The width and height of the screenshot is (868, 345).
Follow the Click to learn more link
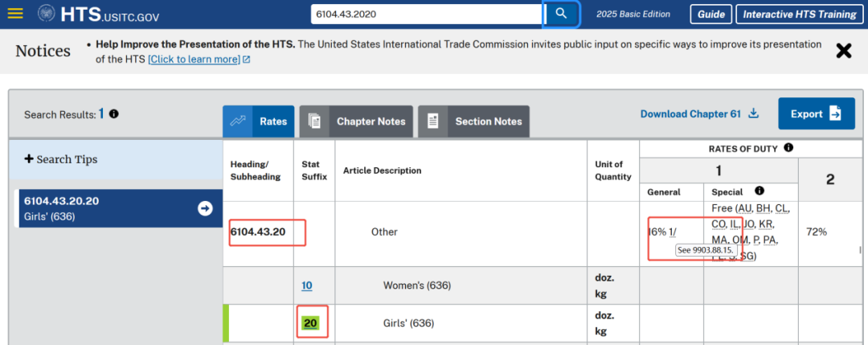click(199, 60)
